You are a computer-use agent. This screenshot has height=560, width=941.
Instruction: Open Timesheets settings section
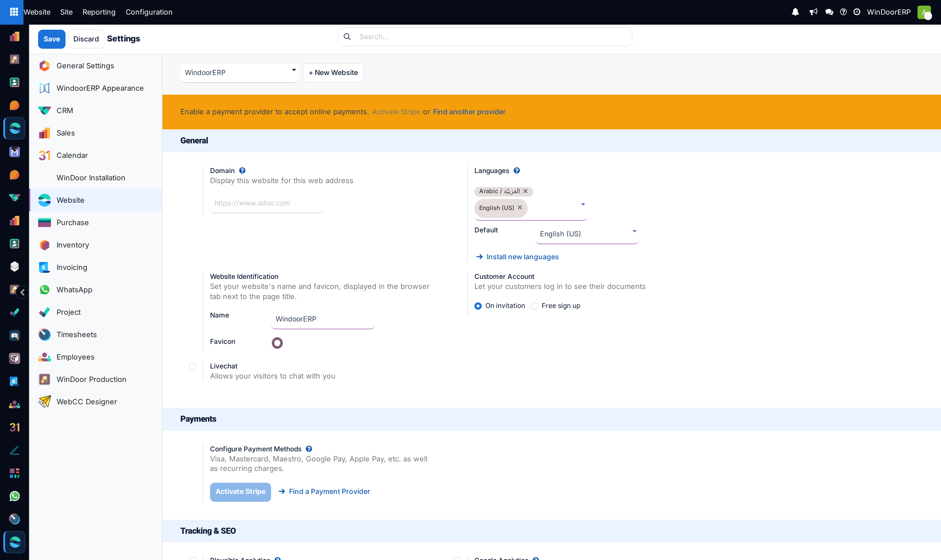point(96,334)
